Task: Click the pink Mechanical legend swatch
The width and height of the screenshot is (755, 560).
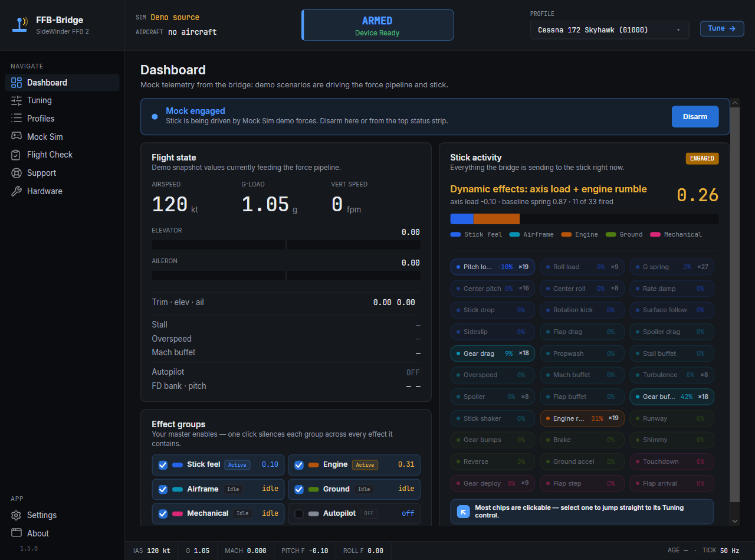Action: (655, 234)
